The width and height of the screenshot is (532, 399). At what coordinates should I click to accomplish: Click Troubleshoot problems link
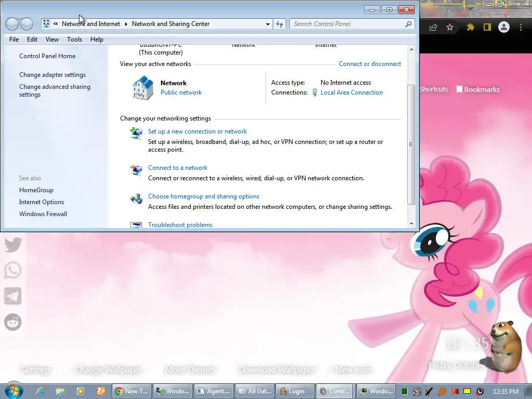[180, 224]
